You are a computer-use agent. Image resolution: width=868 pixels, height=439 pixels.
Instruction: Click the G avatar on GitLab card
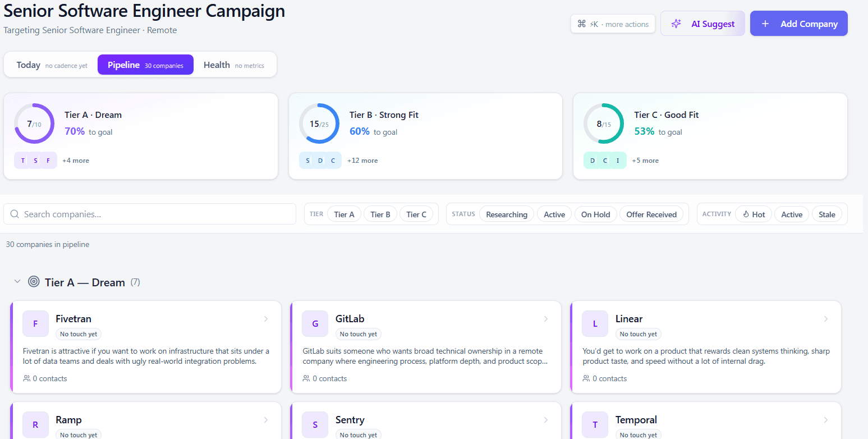315,323
